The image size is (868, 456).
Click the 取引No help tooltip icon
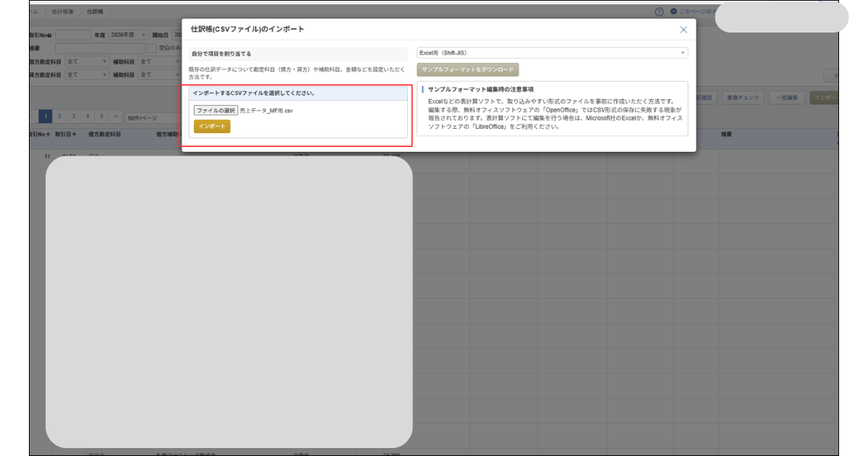[49, 35]
